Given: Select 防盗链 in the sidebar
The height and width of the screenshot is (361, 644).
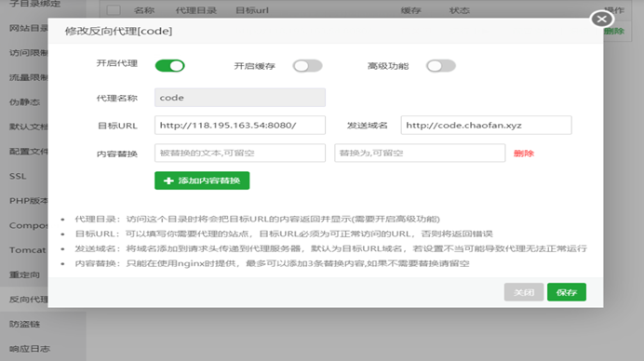Looking at the screenshot, I should 24,324.
